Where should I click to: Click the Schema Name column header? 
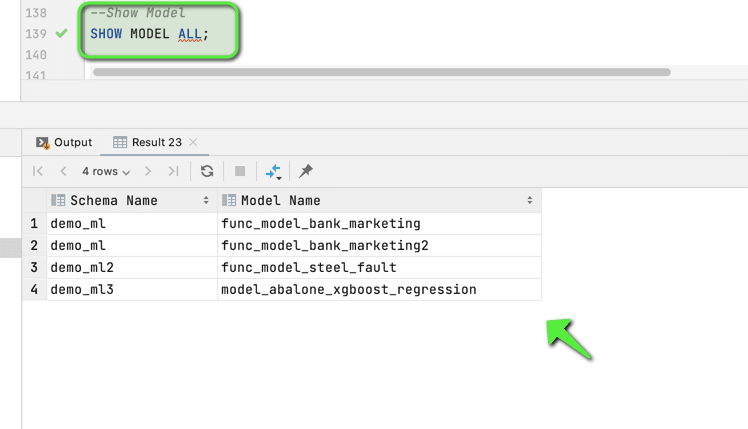(x=132, y=200)
